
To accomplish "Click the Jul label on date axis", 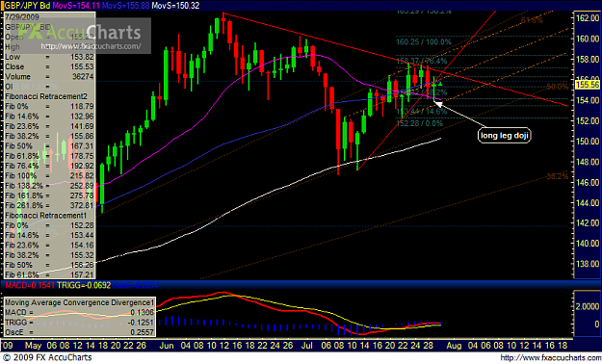I will [x=307, y=346].
